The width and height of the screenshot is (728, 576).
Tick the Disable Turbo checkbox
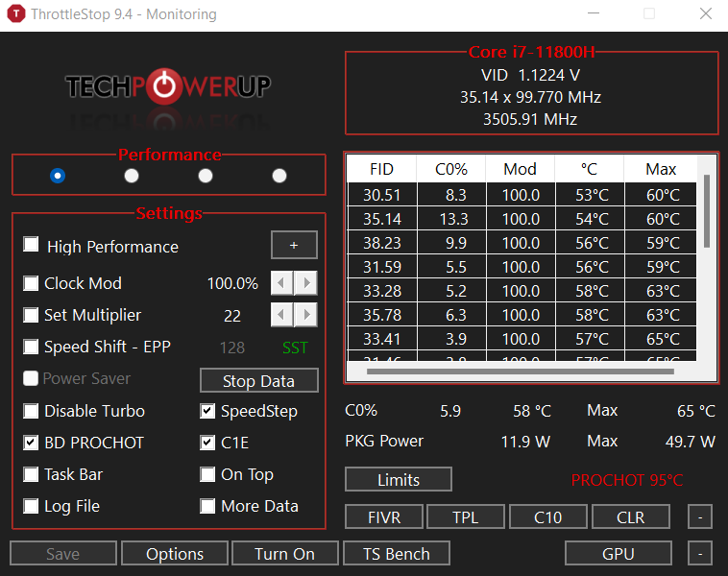(x=31, y=411)
